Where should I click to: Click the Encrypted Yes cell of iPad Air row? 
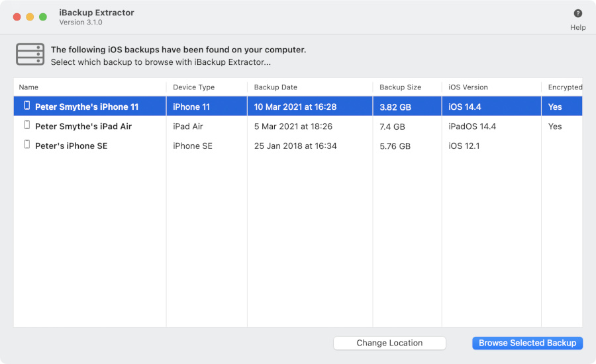pos(554,126)
